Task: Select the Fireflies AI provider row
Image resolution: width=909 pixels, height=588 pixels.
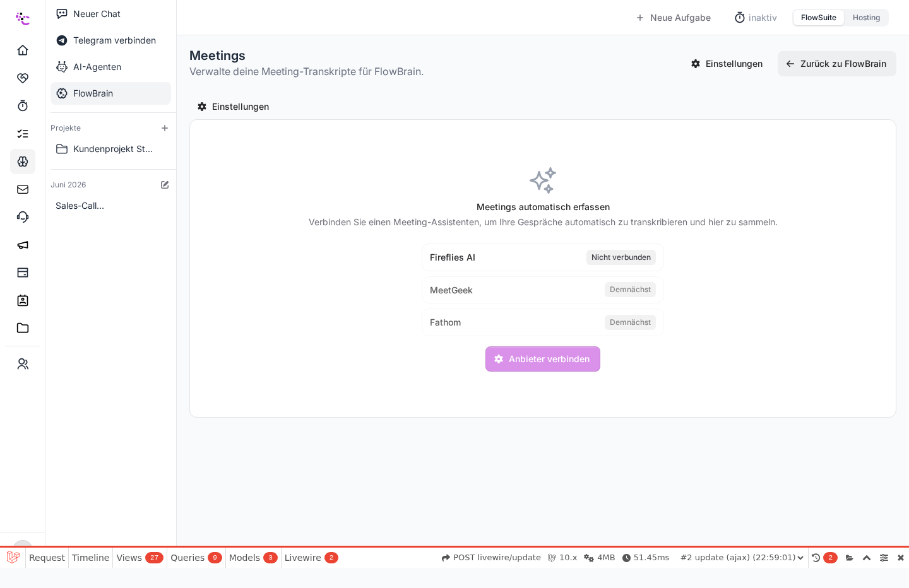Action: (x=543, y=257)
